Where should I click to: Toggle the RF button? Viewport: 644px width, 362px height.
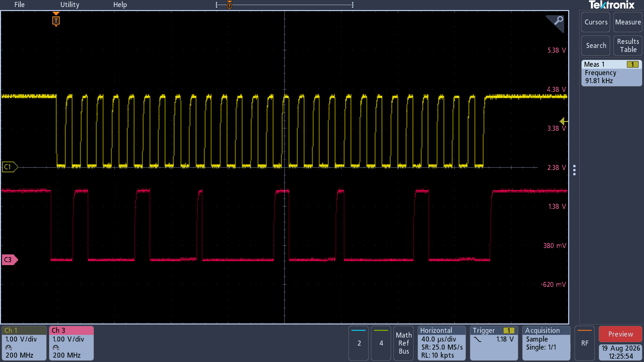[x=585, y=343]
